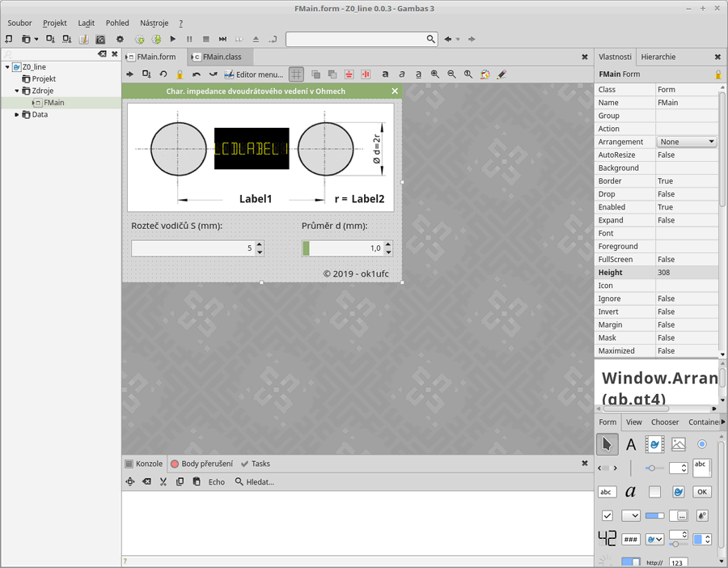728x568 pixels.
Task: Select the pointer tool in the toolbox
Action: coord(607,444)
